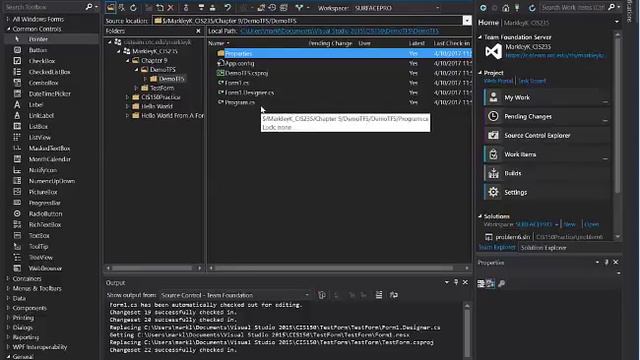Expand the CIS150Practice folder node
The width and height of the screenshot is (640, 360).
coord(127,97)
